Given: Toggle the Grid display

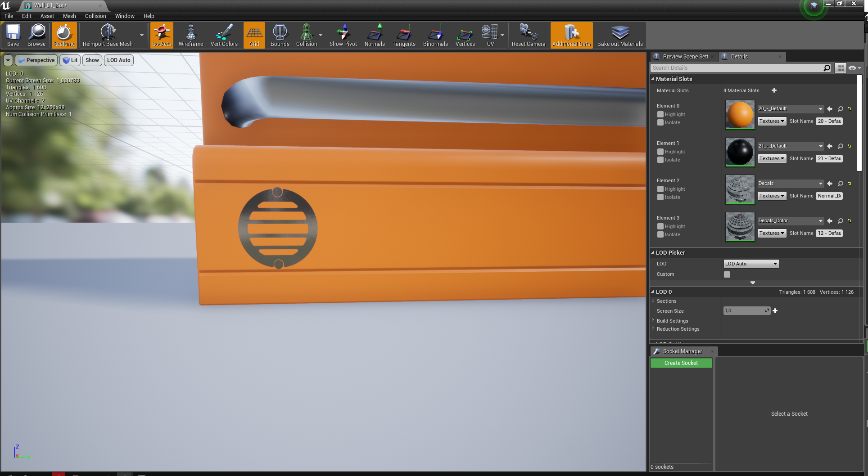Looking at the screenshot, I should 254,35.
